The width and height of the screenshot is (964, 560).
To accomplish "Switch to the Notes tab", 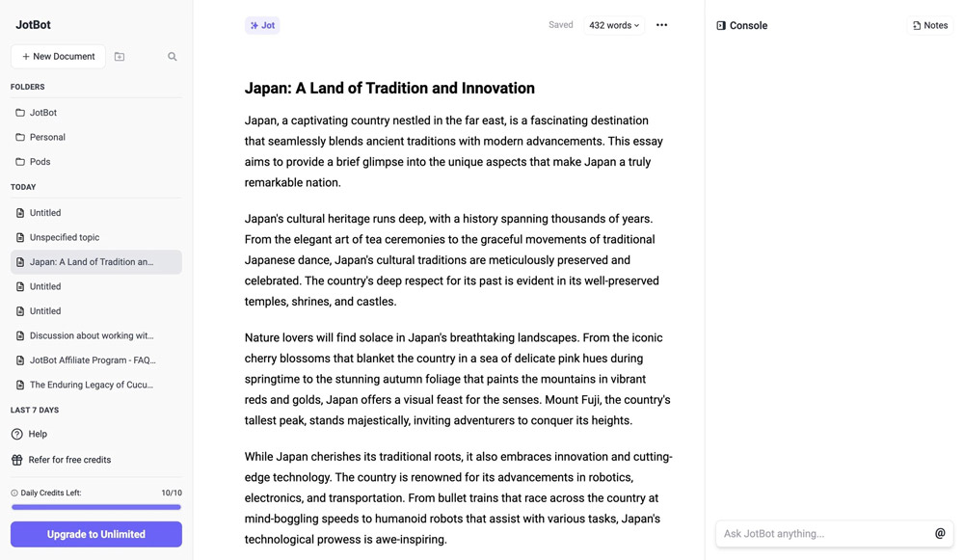I will tap(930, 26).
